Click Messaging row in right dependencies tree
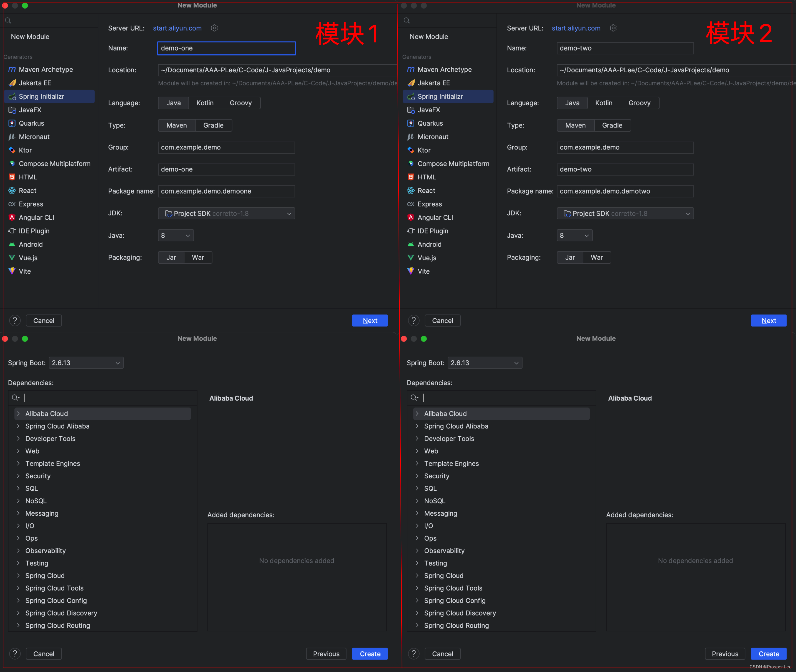 [501, 513]
